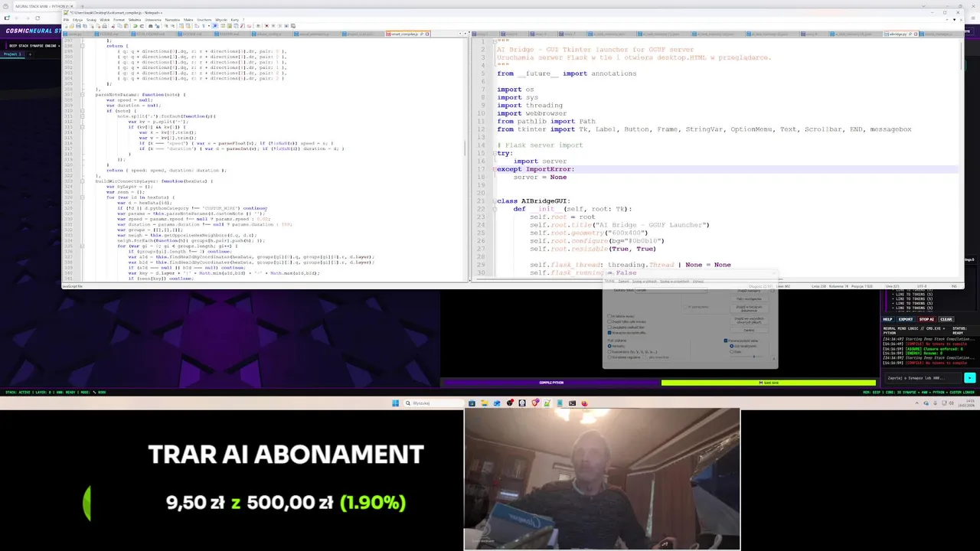
Task: Switch to 'Szukaj w plikach' tab in Find dialog
Action: coord(645,282)
